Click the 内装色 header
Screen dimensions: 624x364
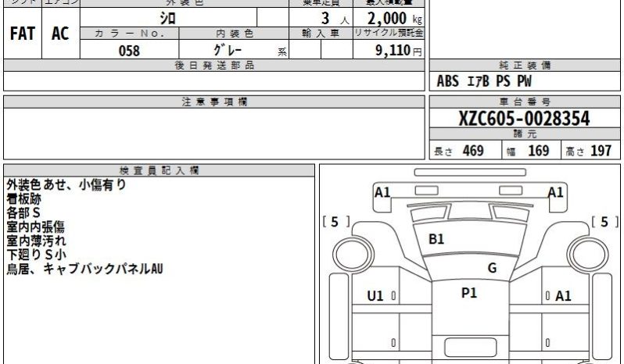234,34
